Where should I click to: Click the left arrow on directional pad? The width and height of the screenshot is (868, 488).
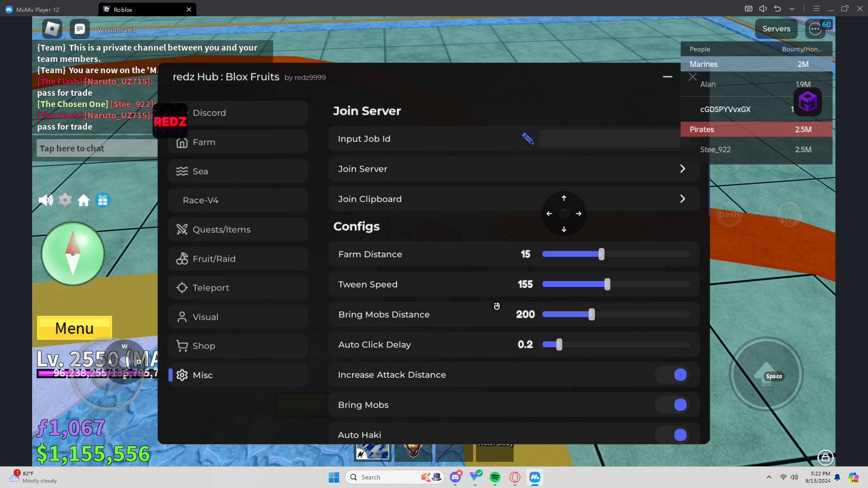pyautogui.click(x=549, y=214)
